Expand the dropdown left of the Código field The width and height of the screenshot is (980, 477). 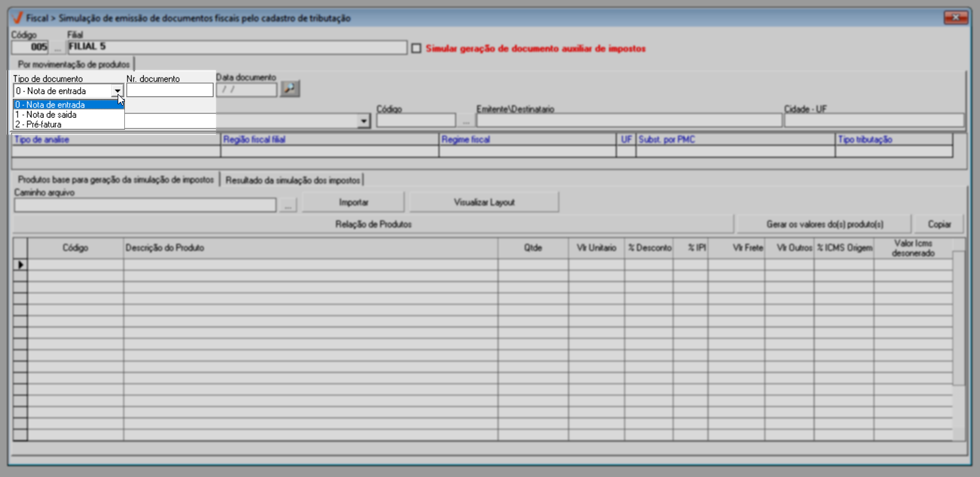(x=364, y=121)
